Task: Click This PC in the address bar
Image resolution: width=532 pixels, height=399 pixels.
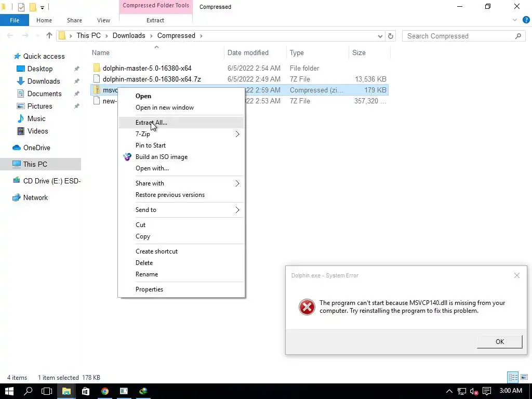Action: point(88,36)
